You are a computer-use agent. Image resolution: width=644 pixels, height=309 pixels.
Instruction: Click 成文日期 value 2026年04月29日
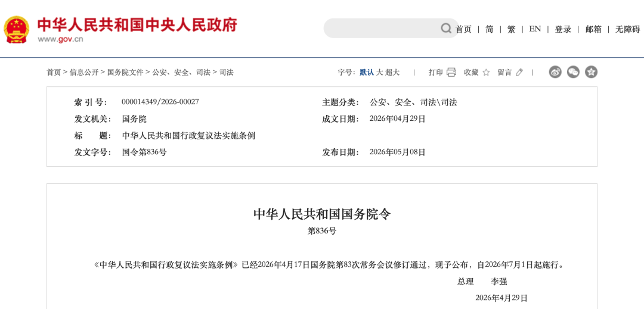pyautogui.click(x=398, y=119)
